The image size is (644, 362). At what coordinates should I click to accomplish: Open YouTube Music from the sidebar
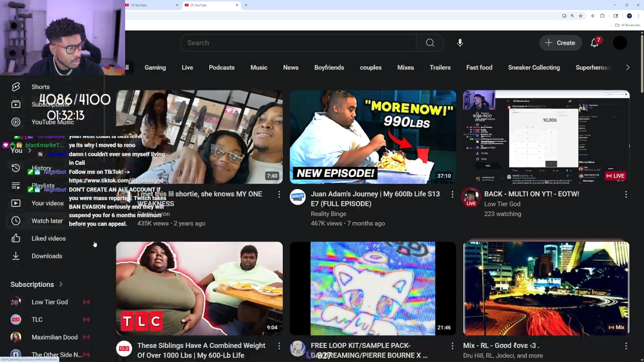click(52, 122)
